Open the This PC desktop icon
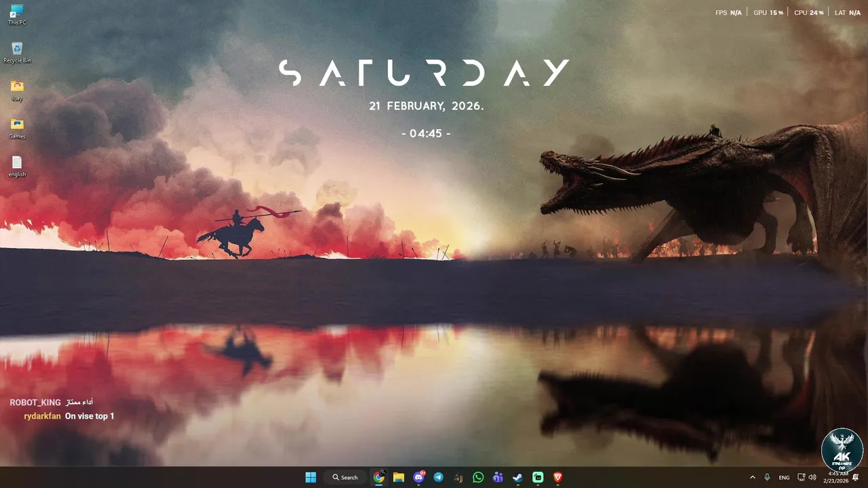Viewport: 868px width, 488px height. pos(17,15)
